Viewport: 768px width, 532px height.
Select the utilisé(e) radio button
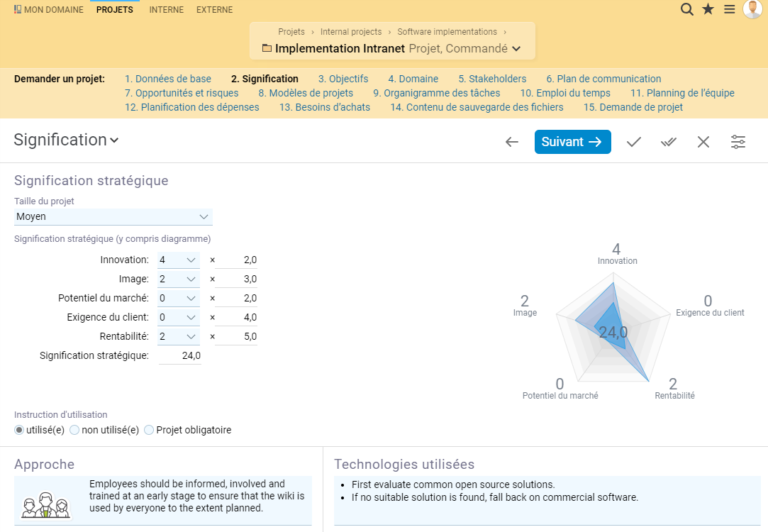(19, 430)
